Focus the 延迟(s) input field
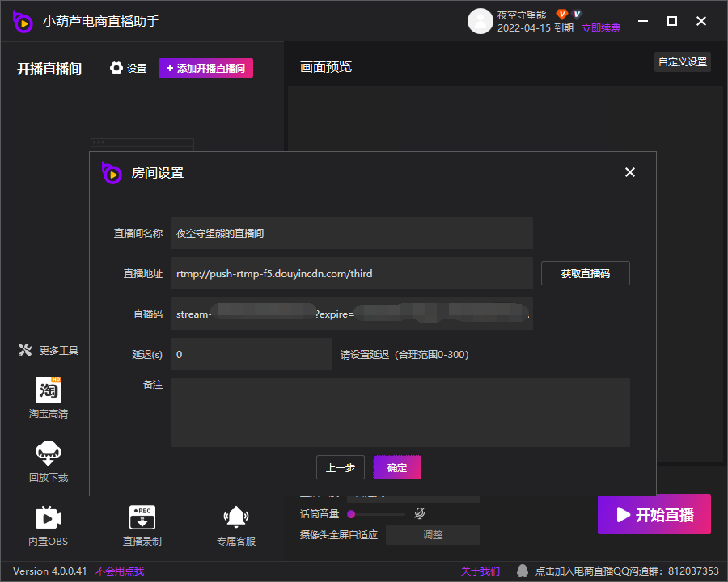 (251, 354)
